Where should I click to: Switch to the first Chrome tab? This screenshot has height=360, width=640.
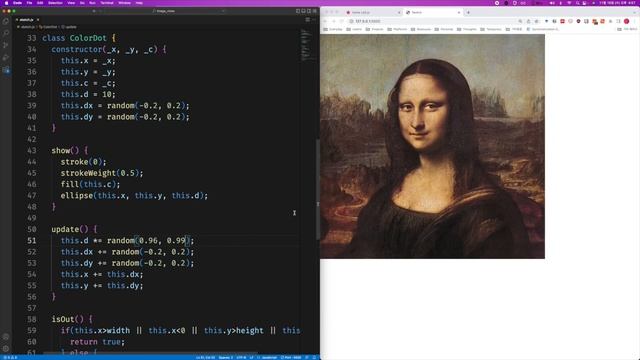click(x=372, y=13)
